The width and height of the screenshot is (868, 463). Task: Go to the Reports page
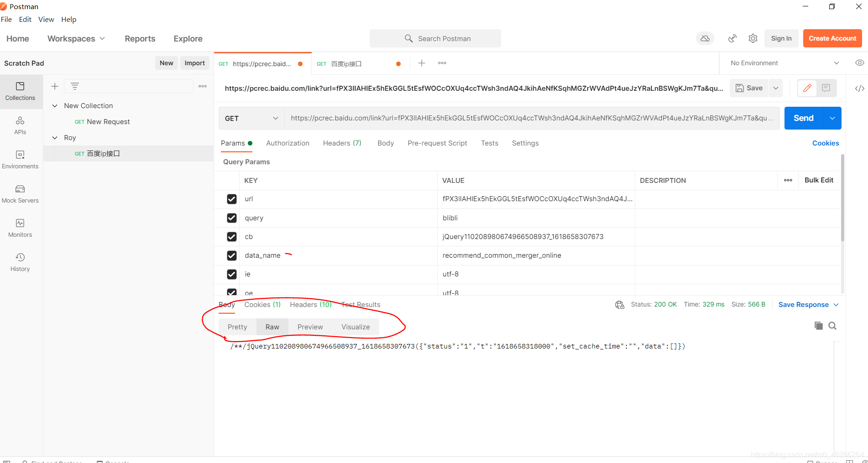[x=140, y=39]
